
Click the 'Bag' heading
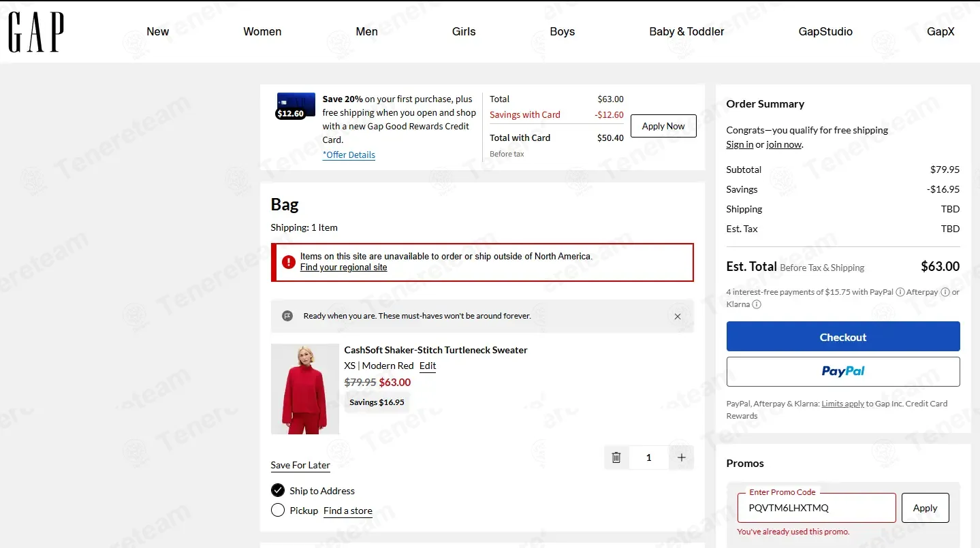pos(285,204)
